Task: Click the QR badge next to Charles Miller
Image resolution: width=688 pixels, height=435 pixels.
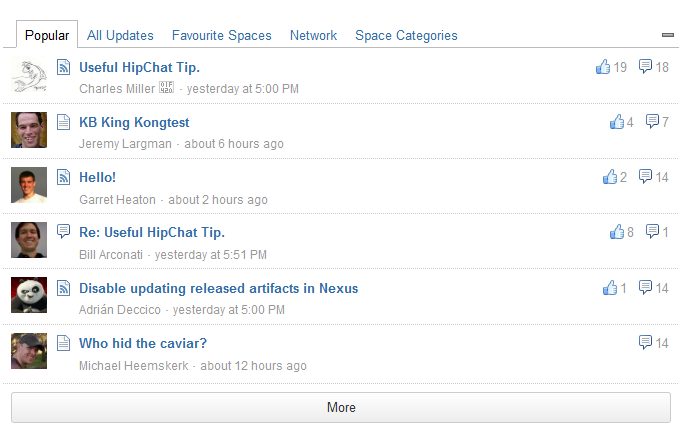Action: [x=166, y=87]
